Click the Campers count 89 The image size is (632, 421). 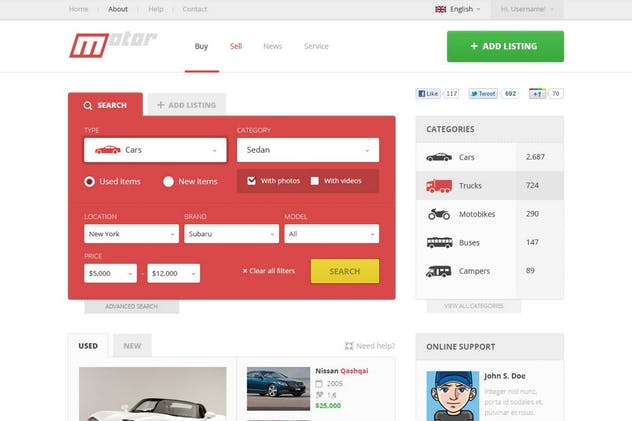(530, 270)
